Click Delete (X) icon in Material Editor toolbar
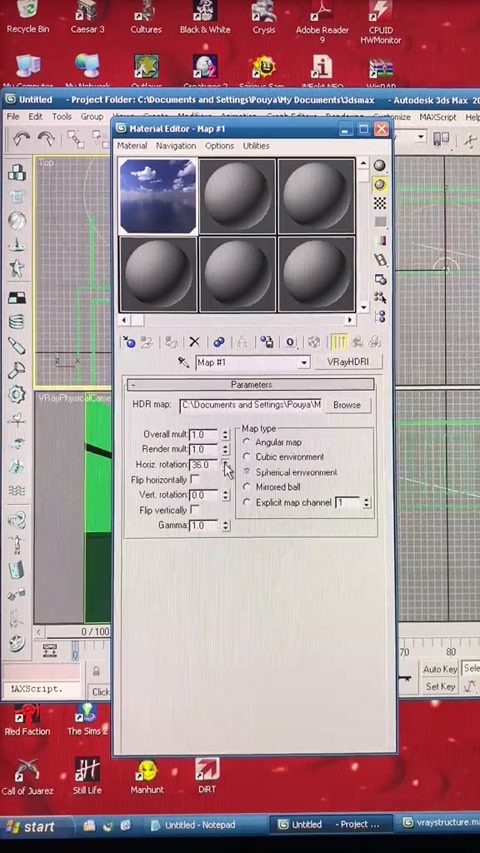This screenshot has height=853, width=480. (194, 342)
